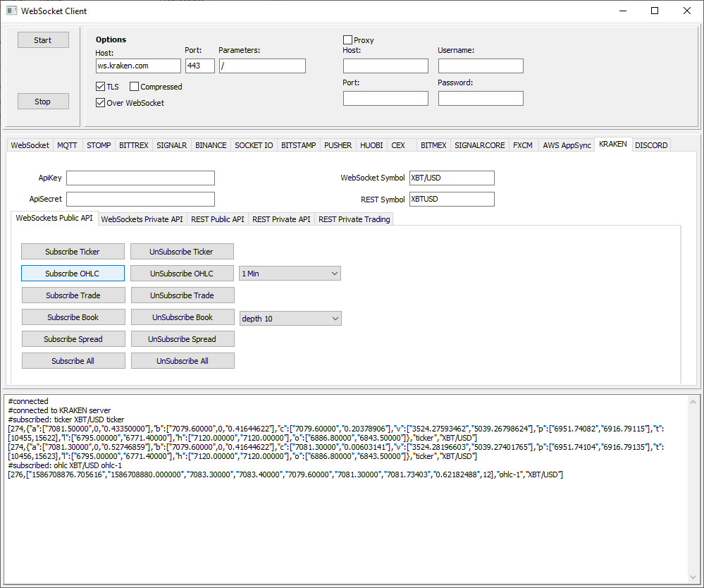Maximize the WebSocket Client window

click(655, 11)
